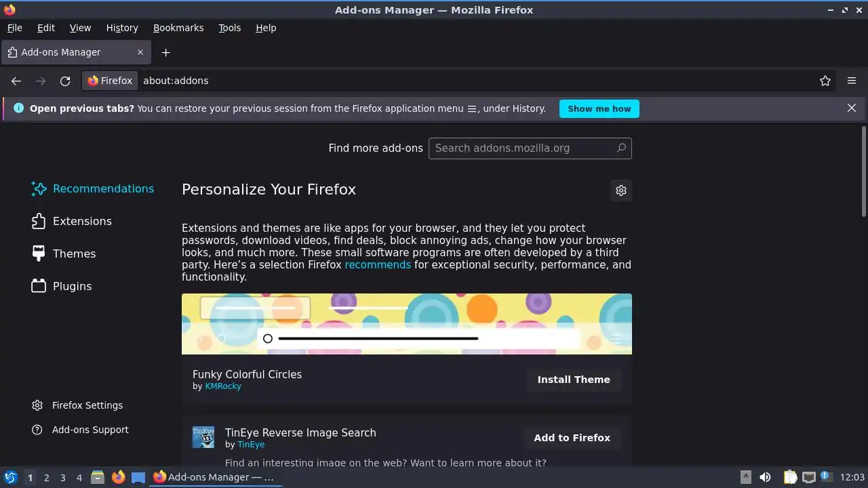
Task: Open the network tray icon
Action: (808, 477)
